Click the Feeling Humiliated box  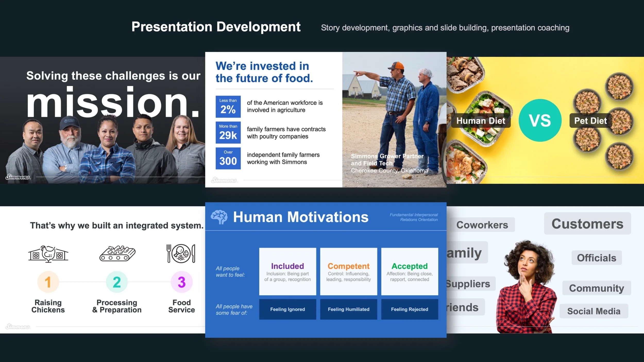point(348,309)
